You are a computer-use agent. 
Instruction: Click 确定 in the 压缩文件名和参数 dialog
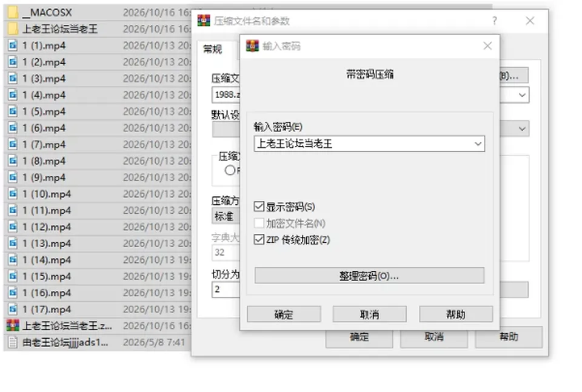(360, 337)
